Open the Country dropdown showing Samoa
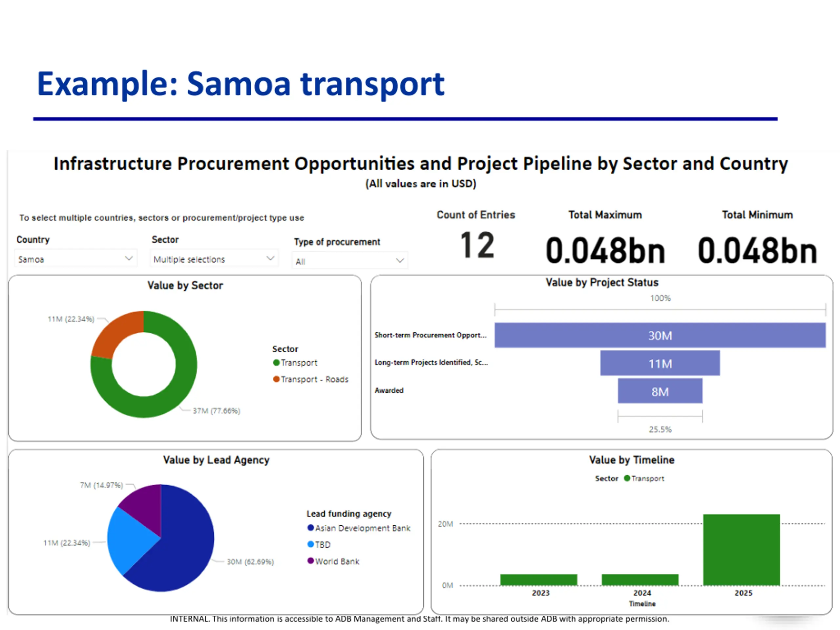Screen dimensions: 840x630 75,259
